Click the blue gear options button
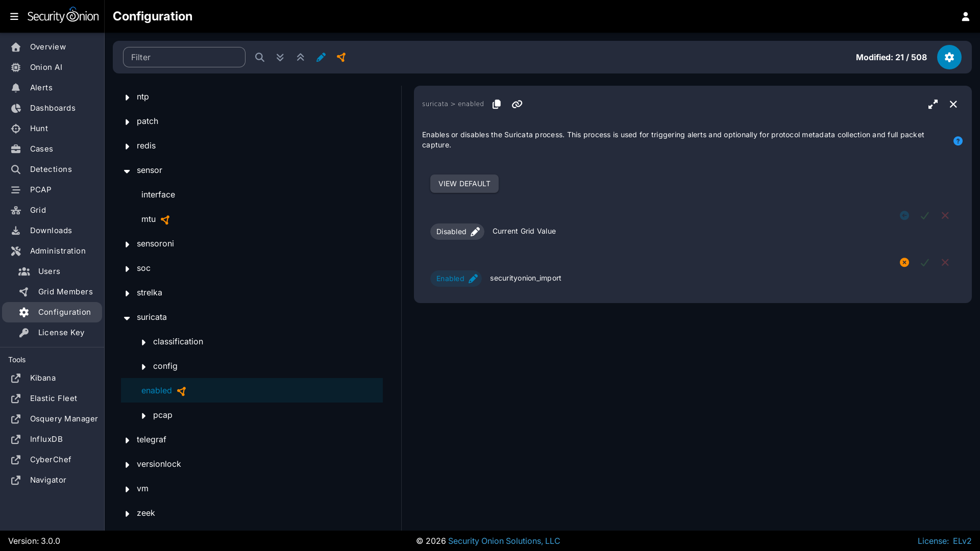Image resolution: width=980 pixels, height=551 pixels. click(949, 57)
